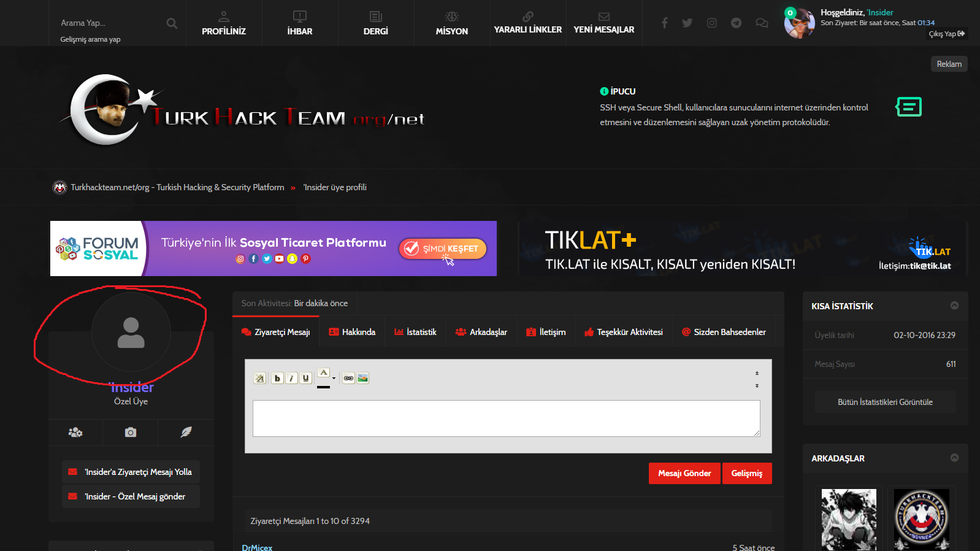
Task: Click the default profile avatar picture
Action: coord(131,332)
